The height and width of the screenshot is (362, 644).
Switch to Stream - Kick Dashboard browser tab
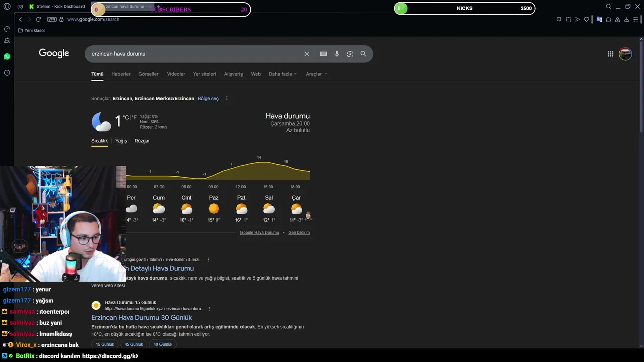point(57,7)
